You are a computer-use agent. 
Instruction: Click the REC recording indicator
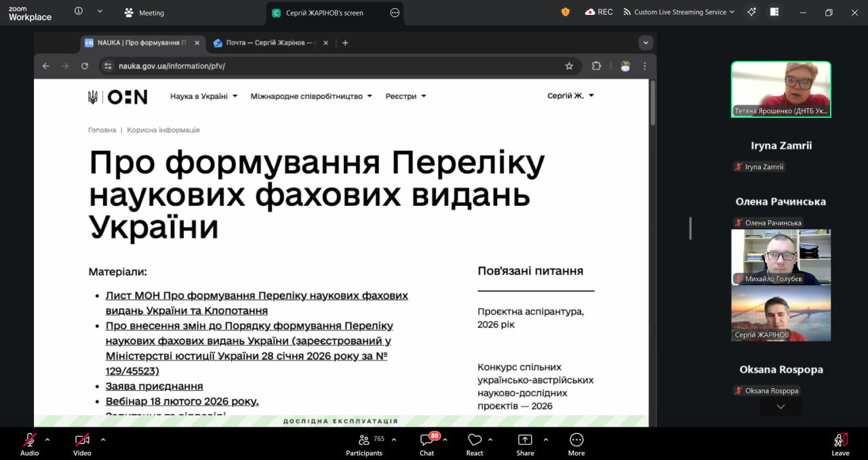point(599,12)
